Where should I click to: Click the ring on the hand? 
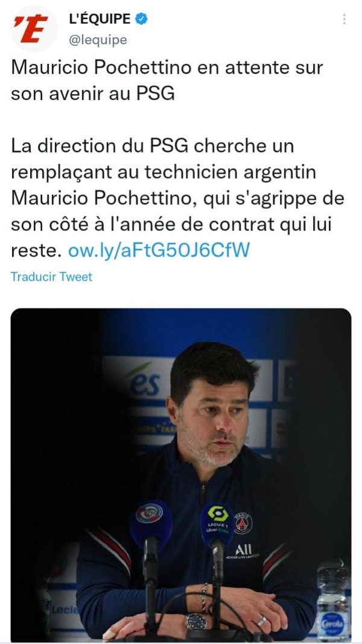click(x=262, y=621)
